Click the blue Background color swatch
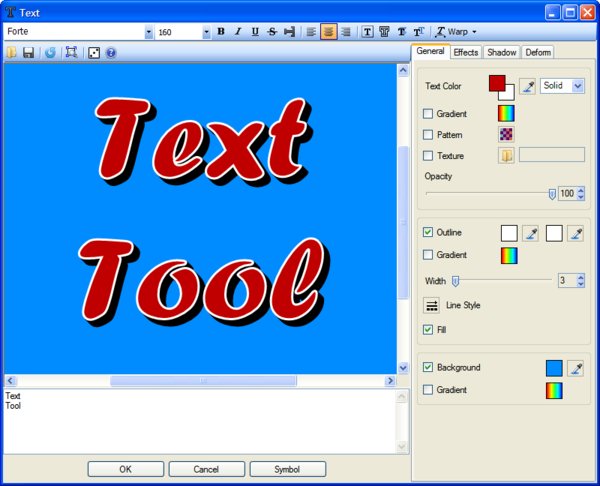This screenshot has width=600, height=486. pos(554,368)
